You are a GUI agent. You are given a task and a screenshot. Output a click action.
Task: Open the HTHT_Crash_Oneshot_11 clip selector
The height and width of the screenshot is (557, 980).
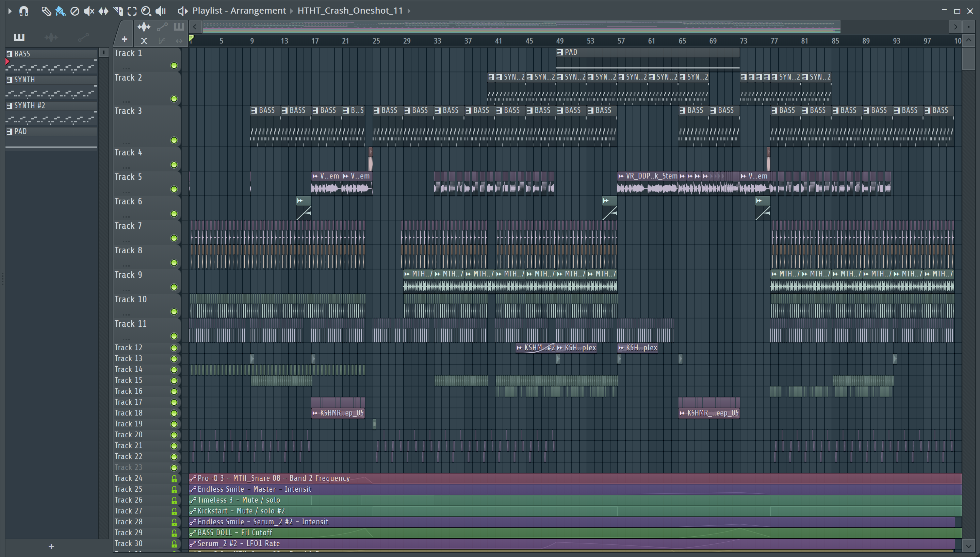tap(350, 10)
